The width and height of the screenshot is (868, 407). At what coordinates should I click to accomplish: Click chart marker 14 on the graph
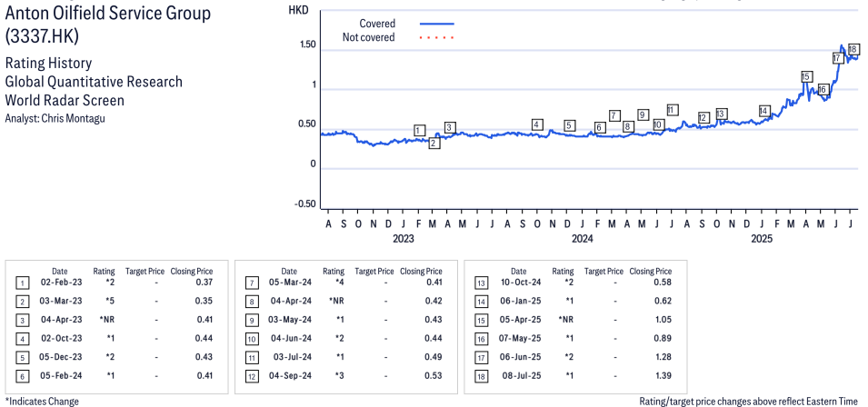click(764, 111)
